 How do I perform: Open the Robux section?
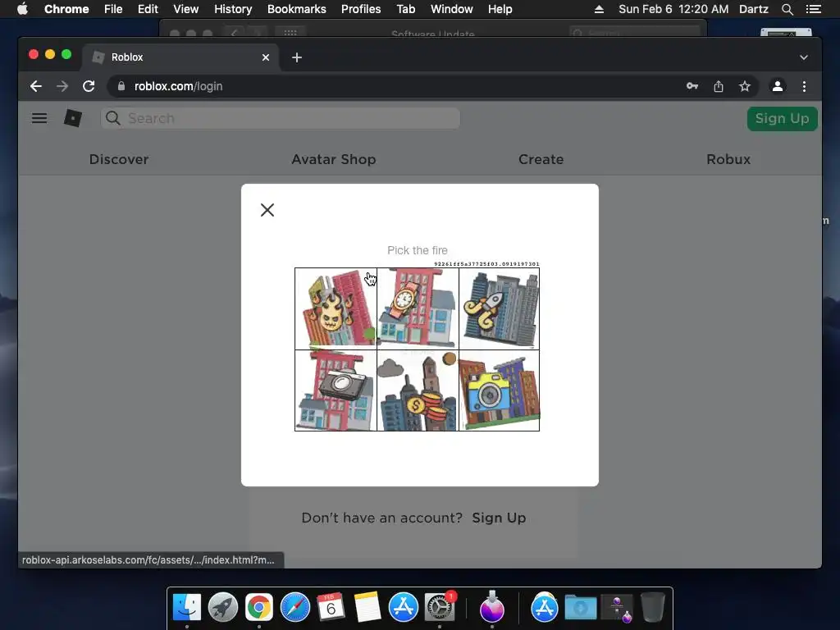click(x=728, y=160)
